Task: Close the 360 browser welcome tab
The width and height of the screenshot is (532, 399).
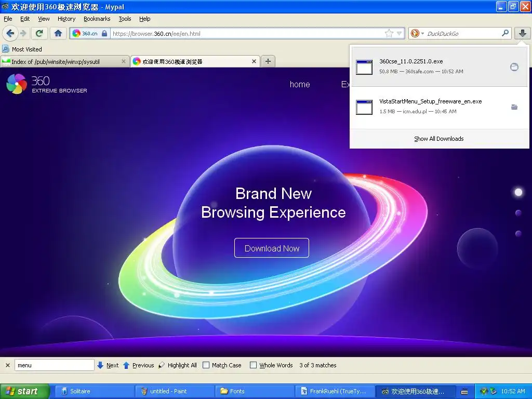Action: 254,61
